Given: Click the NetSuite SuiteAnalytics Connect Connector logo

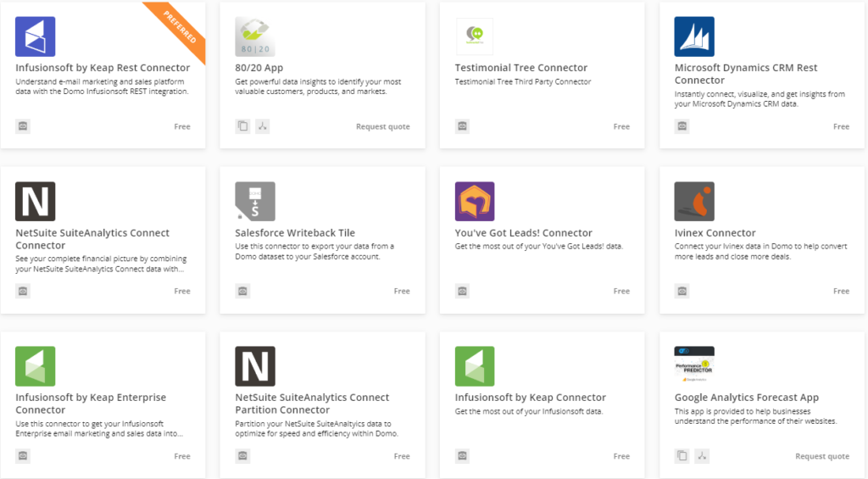Looking at the screenshot, I should tap(36, 202).
